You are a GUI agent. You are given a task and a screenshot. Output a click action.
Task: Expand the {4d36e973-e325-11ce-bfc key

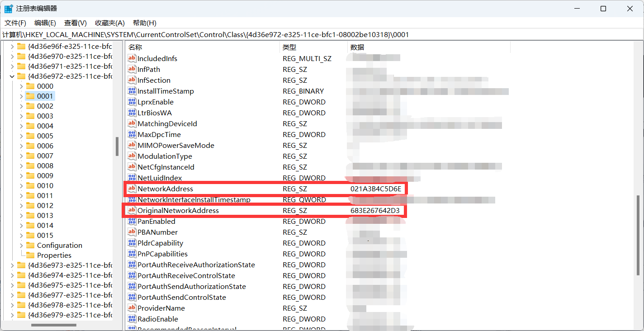pos(12,265)
